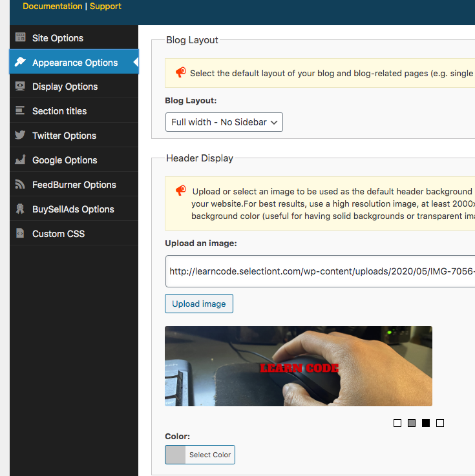Click the 'Header Display' section heading

coord(200,158)
